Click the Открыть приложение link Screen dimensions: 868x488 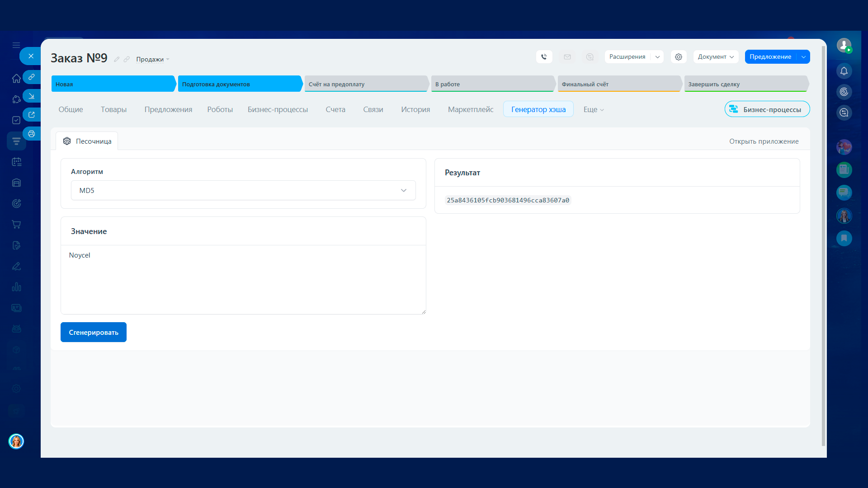[x=764, y=141]
